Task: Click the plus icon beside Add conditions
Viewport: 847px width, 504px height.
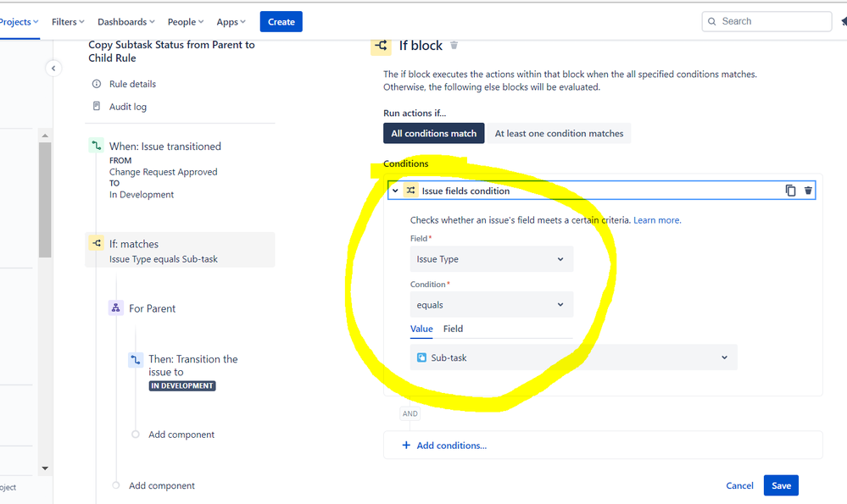Action: coord(406,446)
